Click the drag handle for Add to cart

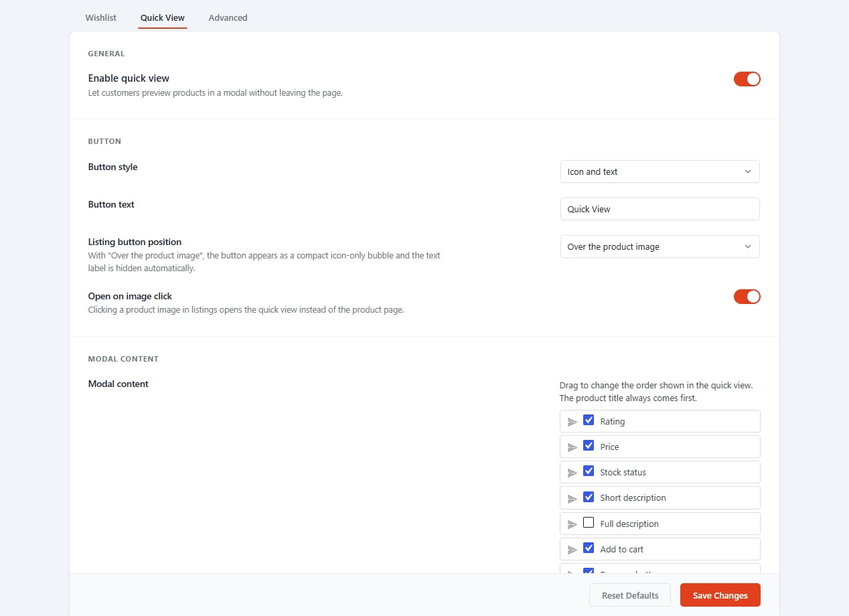(x=572, y=550)
